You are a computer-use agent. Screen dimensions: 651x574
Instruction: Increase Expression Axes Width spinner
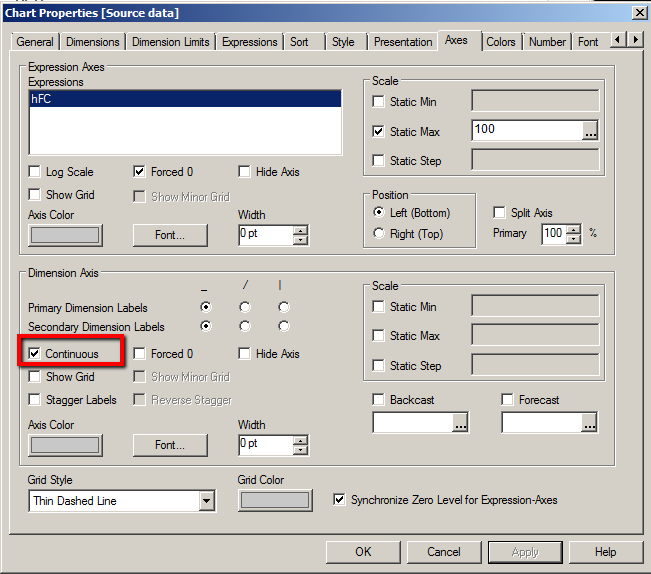[x=300, y=230]
